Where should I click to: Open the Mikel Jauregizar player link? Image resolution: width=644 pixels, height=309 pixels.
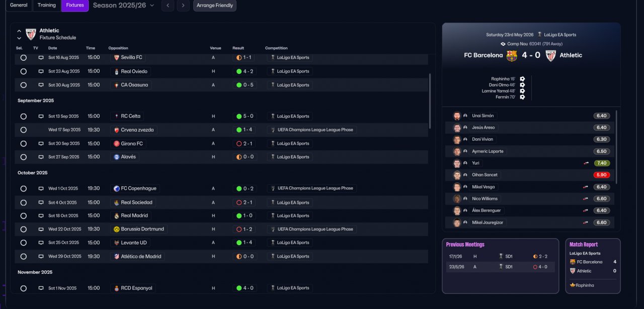pos(488,223)
